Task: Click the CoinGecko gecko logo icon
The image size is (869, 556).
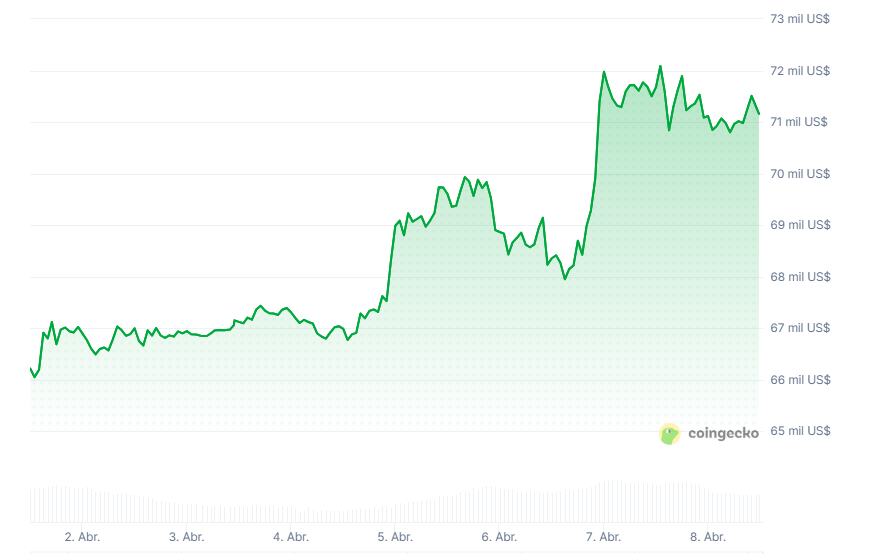Action: pyautogui.click(x=670, y=434)
